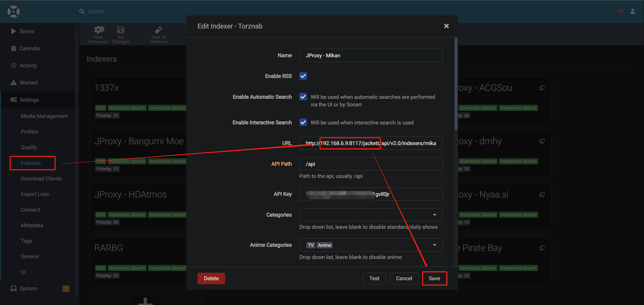Image resolution: width=644 pixels, height=305 pixels.
Task: Click the red Delete button
Action: click(x=211, y=278)
